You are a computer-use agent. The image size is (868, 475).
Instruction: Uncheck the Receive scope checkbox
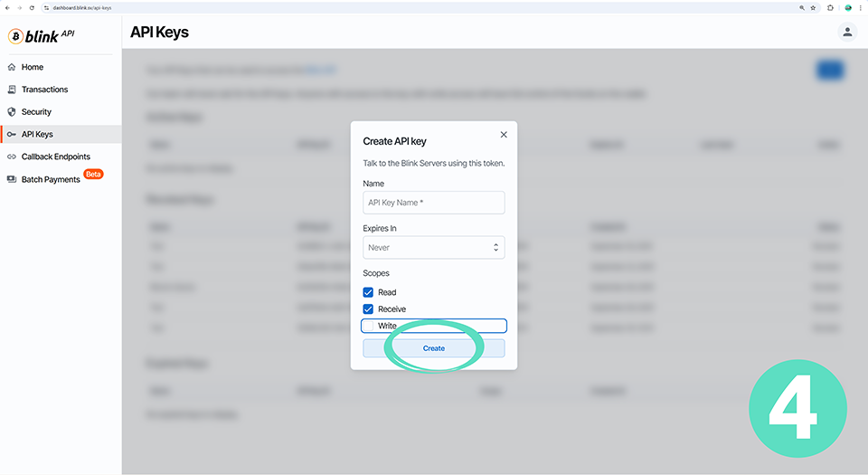[x=368, y=309]
